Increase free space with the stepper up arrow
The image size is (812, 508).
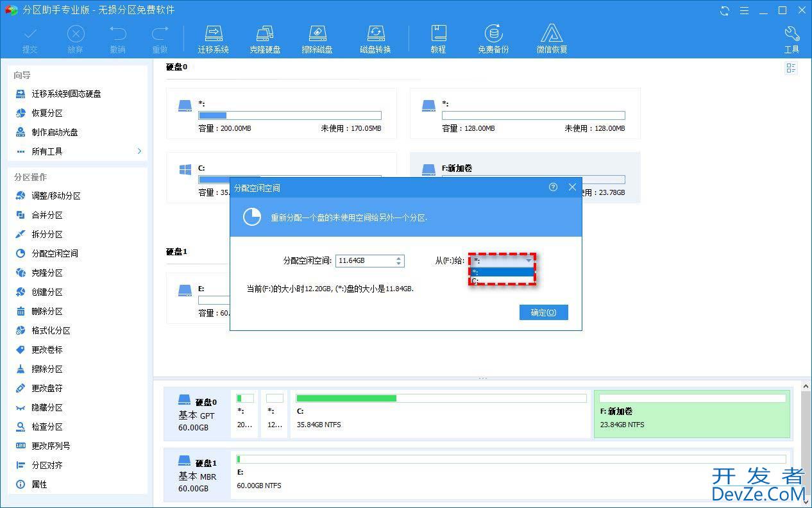coord(399,258)
